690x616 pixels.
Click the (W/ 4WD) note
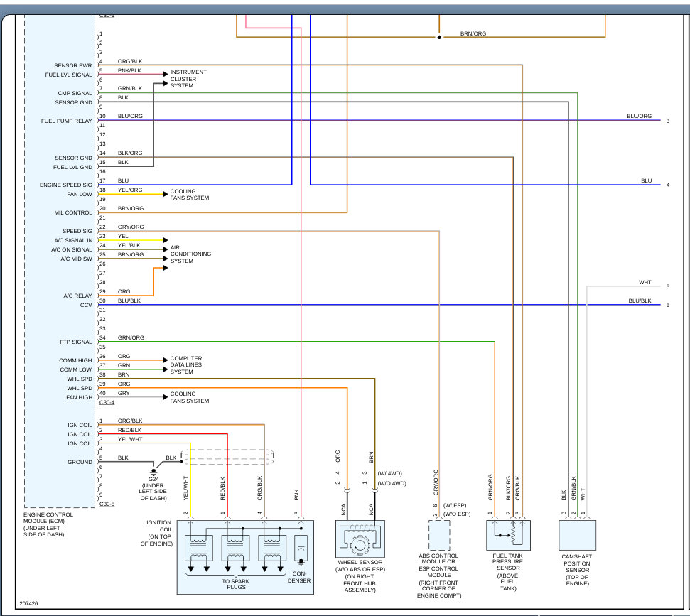pos(390,473)
